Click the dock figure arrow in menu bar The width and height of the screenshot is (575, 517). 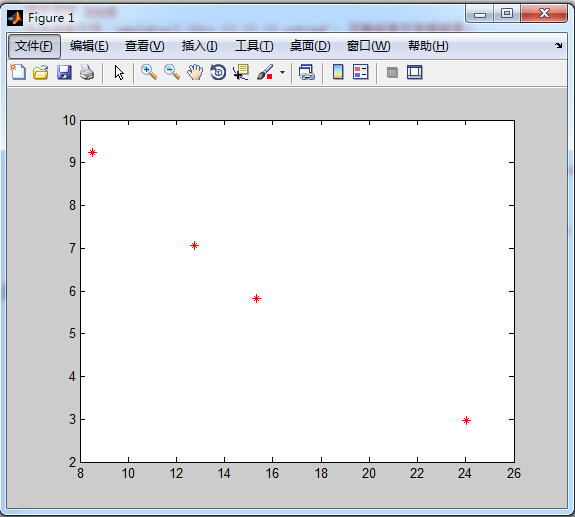tap(558, 45)
